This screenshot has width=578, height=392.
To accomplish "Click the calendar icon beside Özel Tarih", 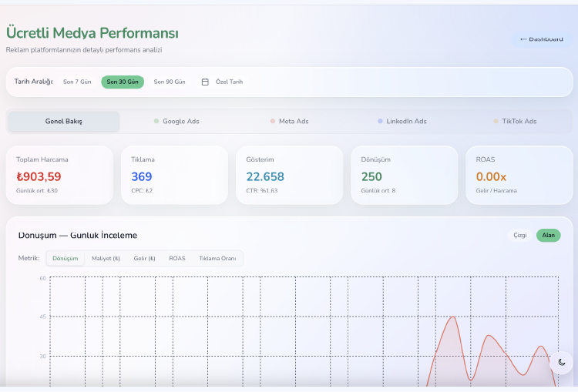I will [205, 82].
